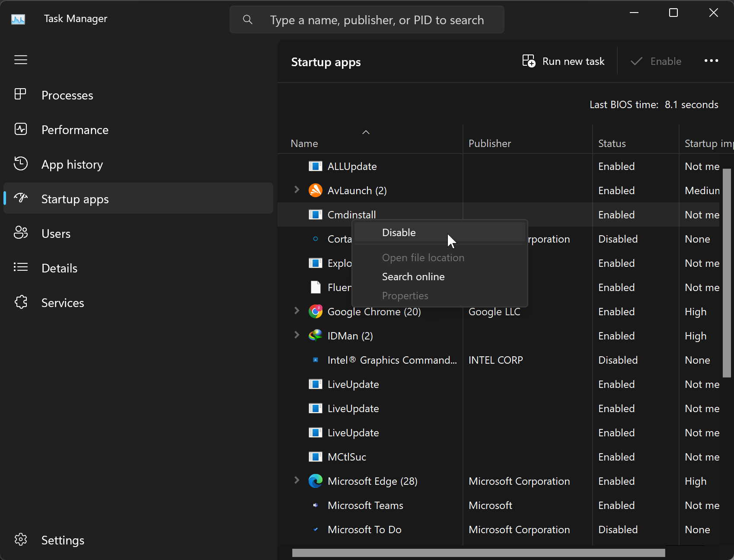Click the Cmdinstall app icon
This screenshot has height=560, width=734.
(316, 214)
